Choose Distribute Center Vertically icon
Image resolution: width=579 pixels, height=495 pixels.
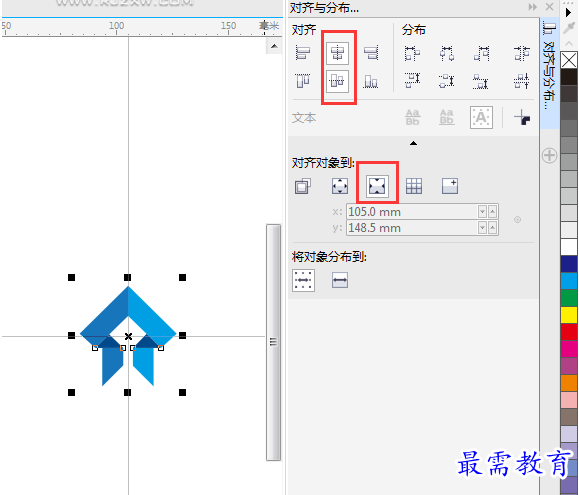[447, 80]
